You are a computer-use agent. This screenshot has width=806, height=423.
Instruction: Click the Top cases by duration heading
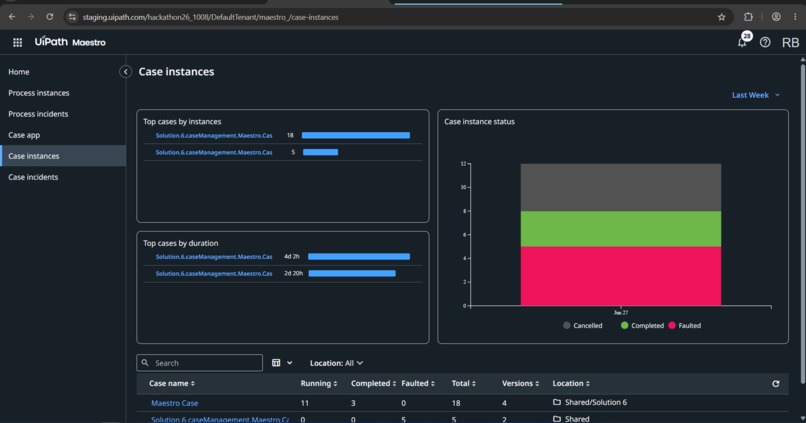180,243
